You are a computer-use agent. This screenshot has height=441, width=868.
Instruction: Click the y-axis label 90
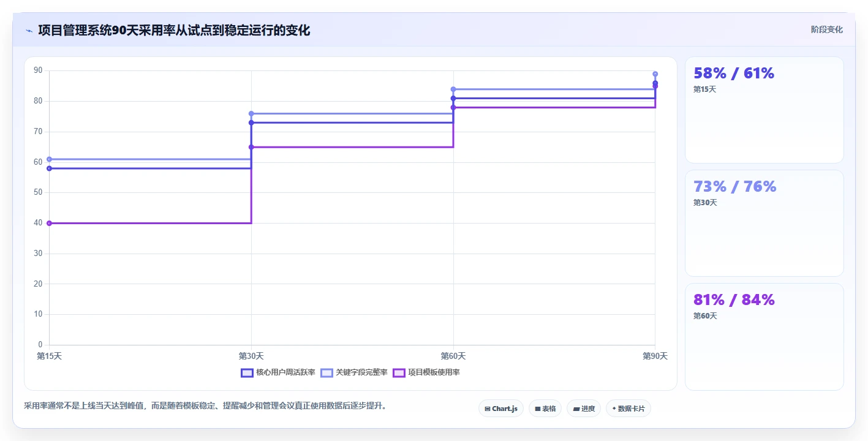point(38,70)
